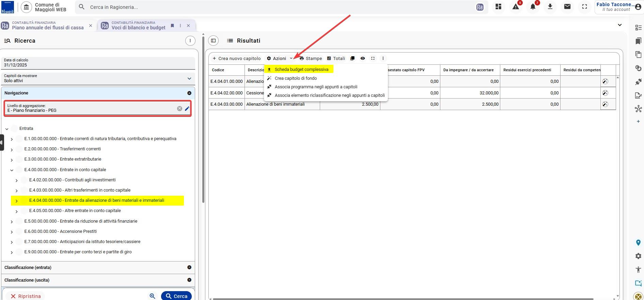
Task: Close the Piano annuale dei flussi di cassa tab
Action: pos(91,26)
